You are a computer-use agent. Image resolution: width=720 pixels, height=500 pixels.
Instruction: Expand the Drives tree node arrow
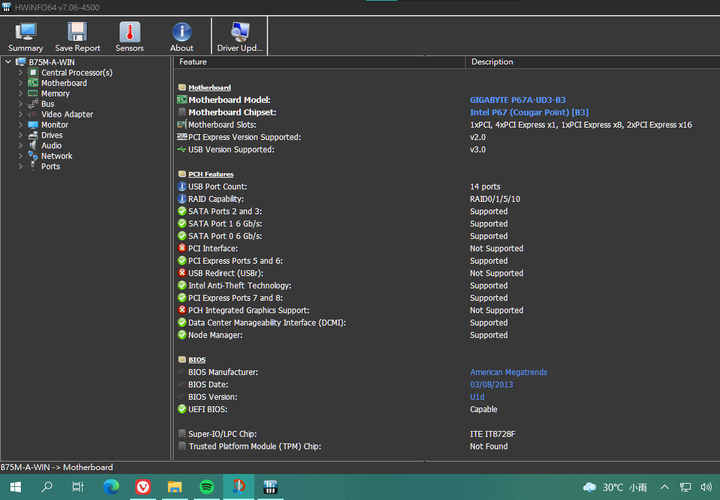(x=21, y=135)
